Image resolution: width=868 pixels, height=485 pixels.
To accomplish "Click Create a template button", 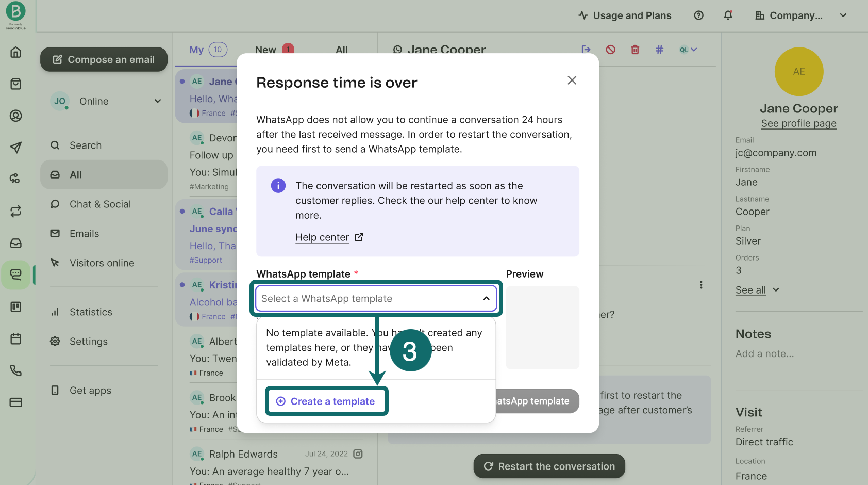I will (x=326, y=401).
